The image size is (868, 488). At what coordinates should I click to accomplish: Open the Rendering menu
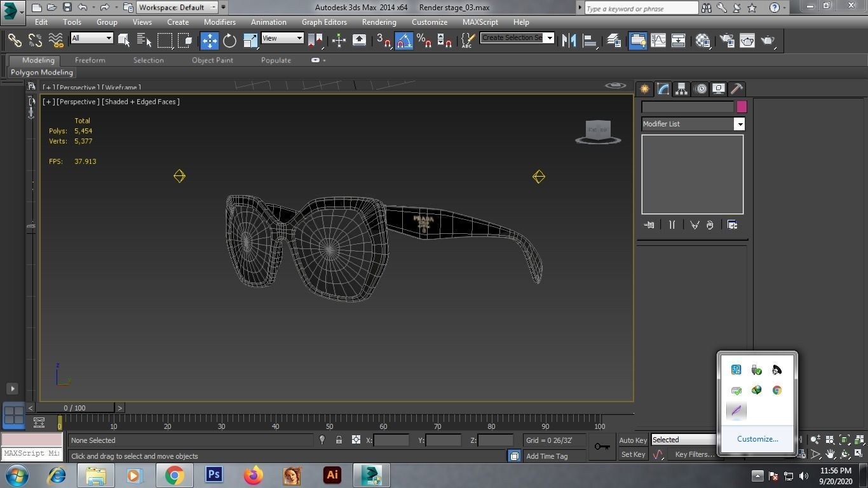click(x=379, y=22)
